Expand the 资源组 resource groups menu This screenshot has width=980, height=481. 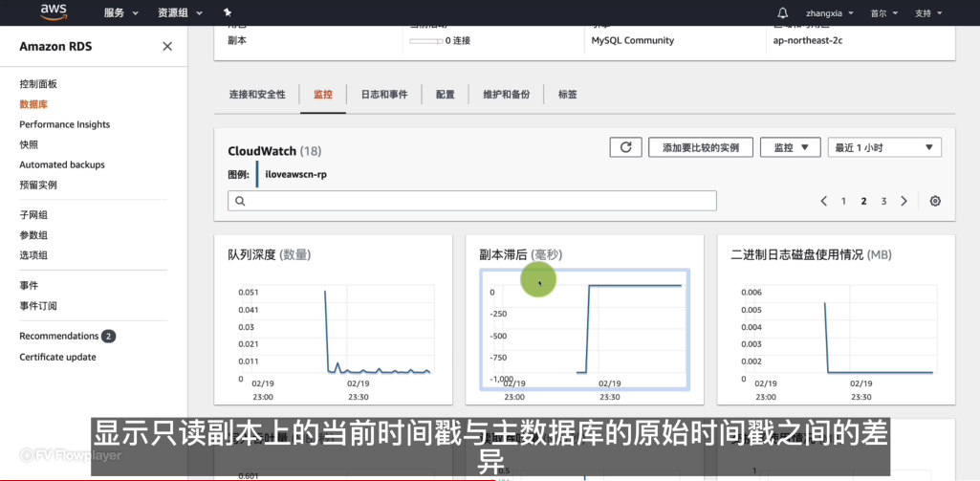click(180, 13)
